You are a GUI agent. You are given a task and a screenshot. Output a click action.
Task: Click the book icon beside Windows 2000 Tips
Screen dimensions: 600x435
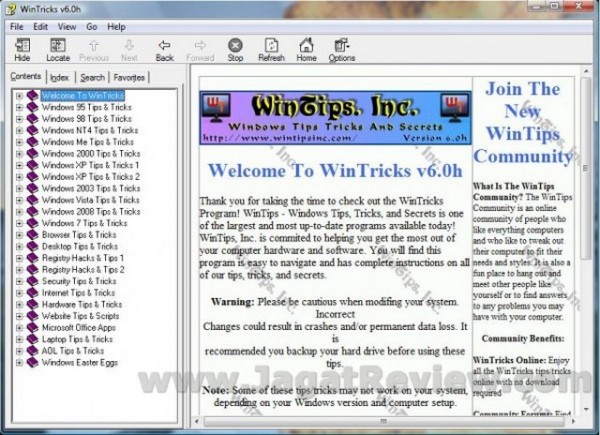33,153
